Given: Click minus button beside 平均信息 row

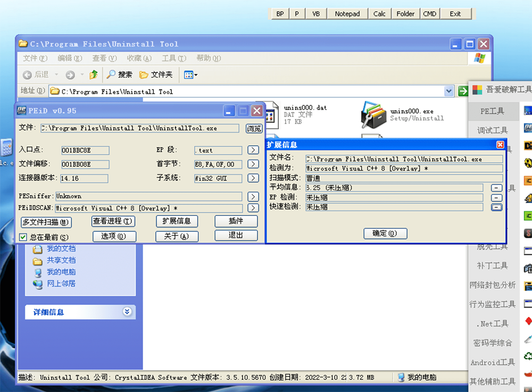Looking at the screenshot, I should 497,188.
